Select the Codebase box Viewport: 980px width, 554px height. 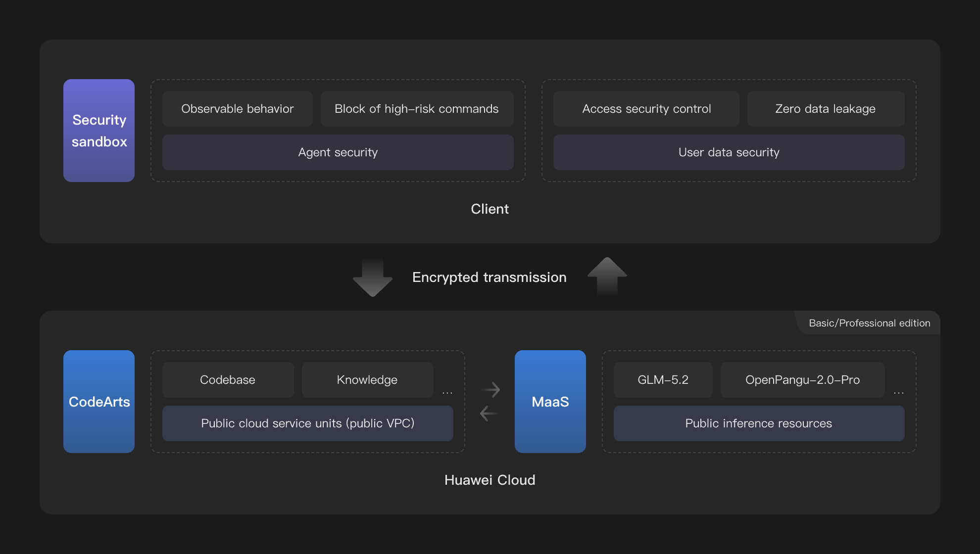point(228,380)
